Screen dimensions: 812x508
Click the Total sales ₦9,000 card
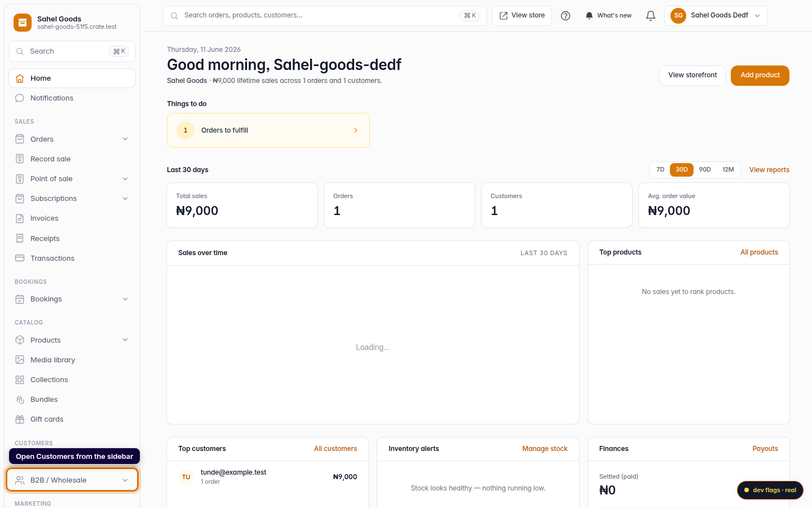coord(242,205)
